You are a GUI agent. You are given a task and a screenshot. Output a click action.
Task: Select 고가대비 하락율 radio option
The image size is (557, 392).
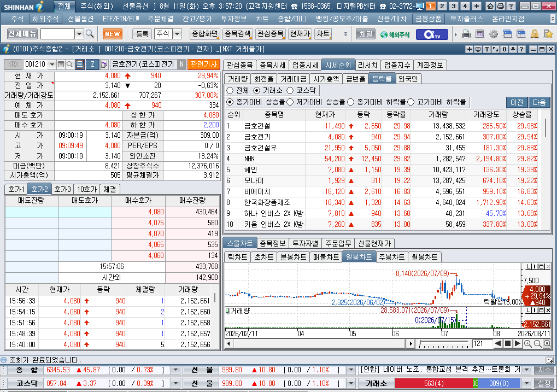pyautogui.click(x=411, y=102)
